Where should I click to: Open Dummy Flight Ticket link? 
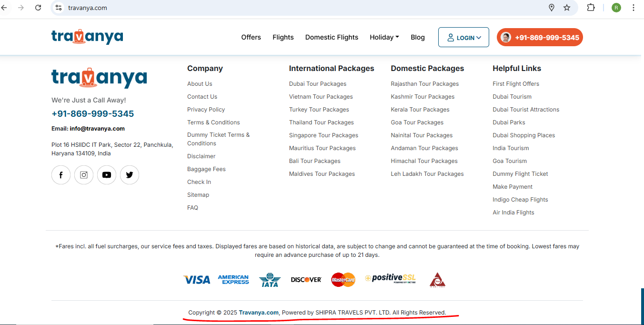pos(520,174)
